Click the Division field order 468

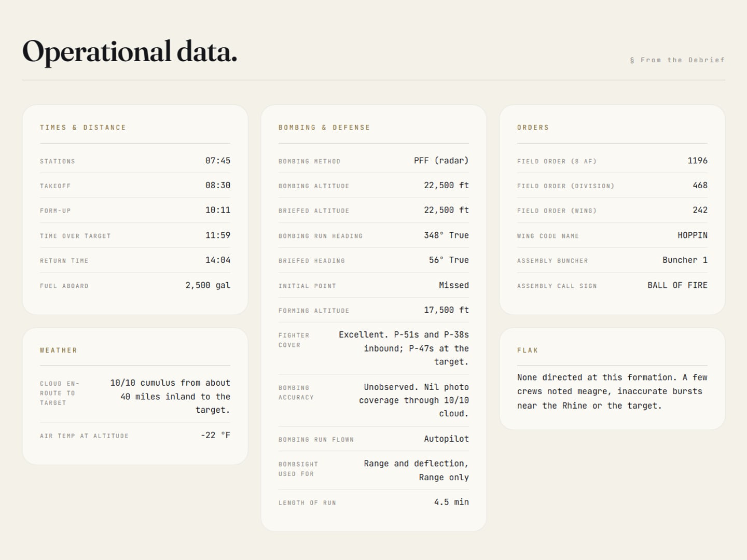(700, 186)
